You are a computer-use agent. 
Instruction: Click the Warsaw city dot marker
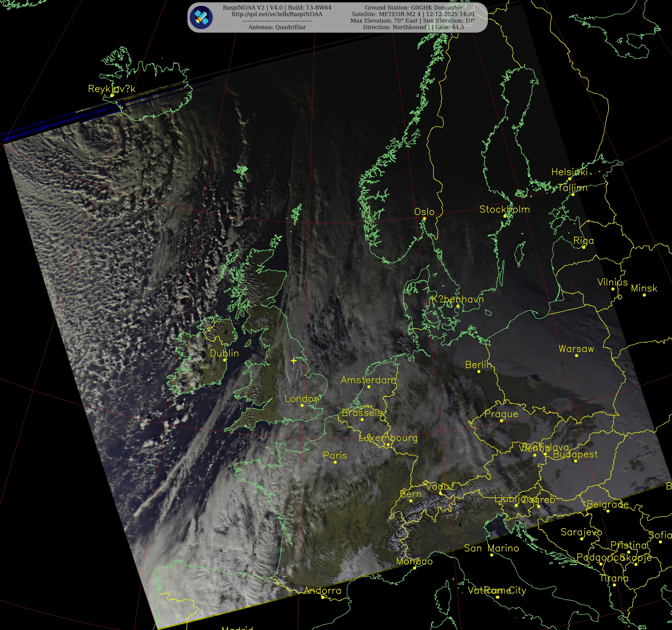point(576,355)
